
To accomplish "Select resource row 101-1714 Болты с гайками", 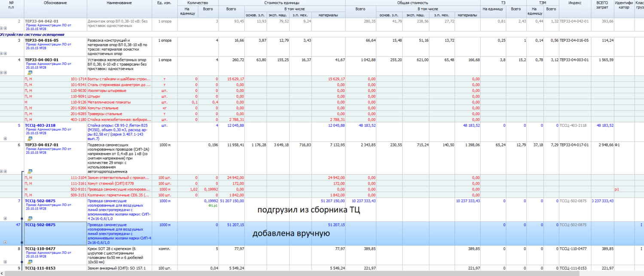I will tap(322, 79).
